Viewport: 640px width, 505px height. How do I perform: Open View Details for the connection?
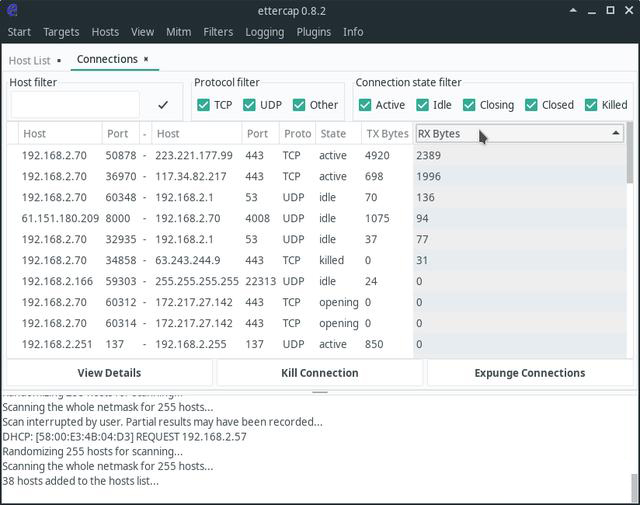[109, 373]
